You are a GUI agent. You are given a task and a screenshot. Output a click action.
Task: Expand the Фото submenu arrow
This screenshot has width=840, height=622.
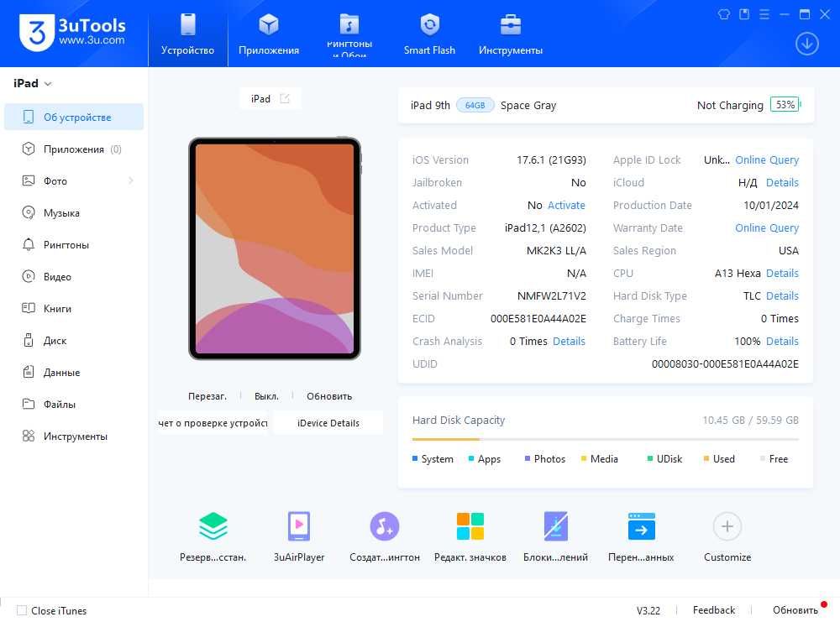coord(131,181)
